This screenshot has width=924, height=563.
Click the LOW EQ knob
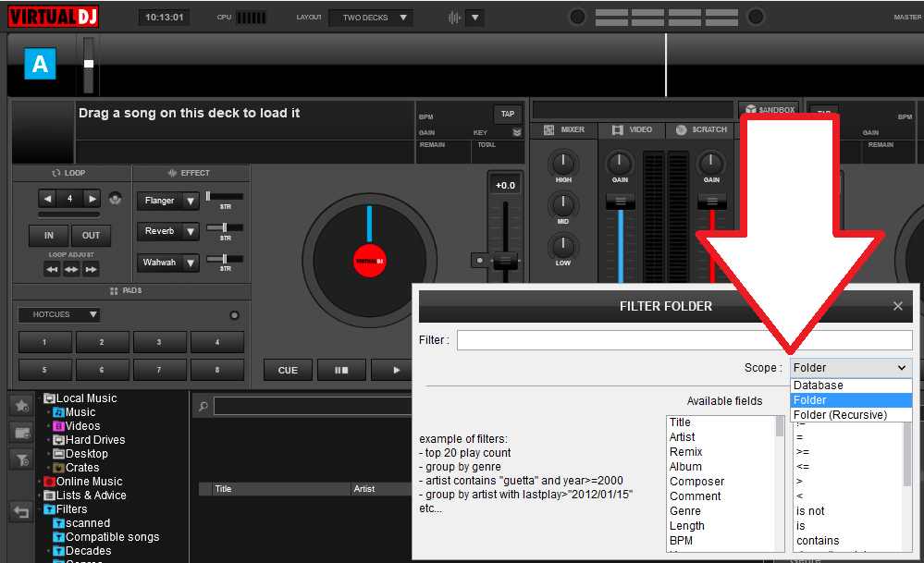(563, 246)
